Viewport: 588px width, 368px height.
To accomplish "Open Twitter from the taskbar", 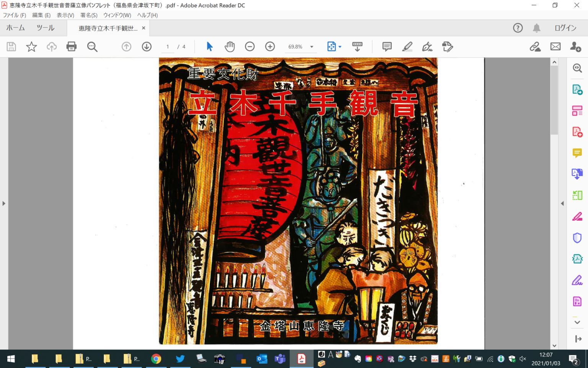I will pyautogui.click(x=180, y=359).
